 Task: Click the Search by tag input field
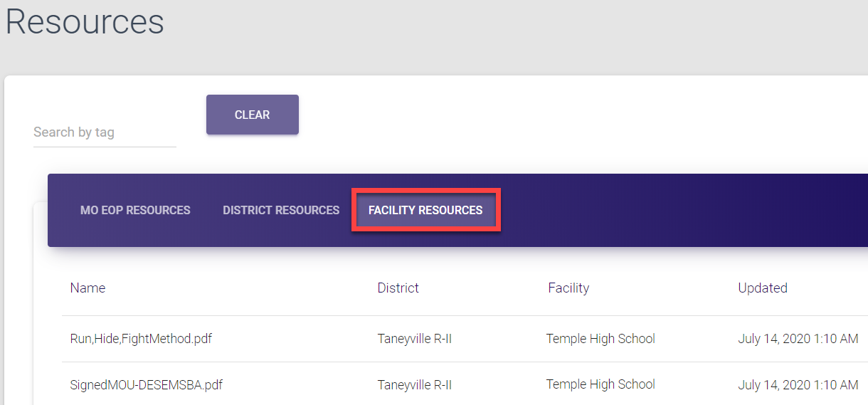click(104, 132)
